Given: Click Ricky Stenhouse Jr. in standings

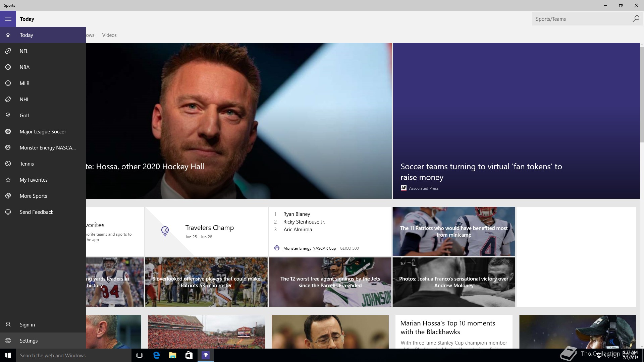Looking at the screenshot, I should [x=304, y=222].
